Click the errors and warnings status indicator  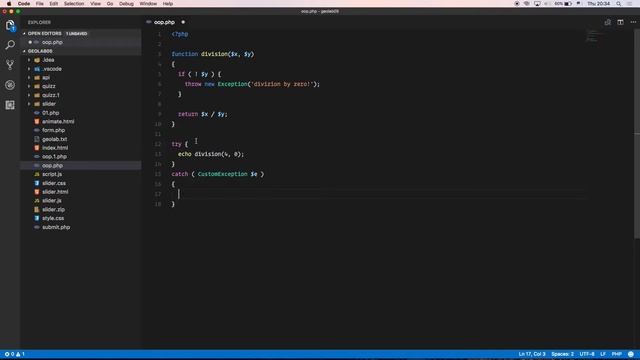tap(15, 354)
